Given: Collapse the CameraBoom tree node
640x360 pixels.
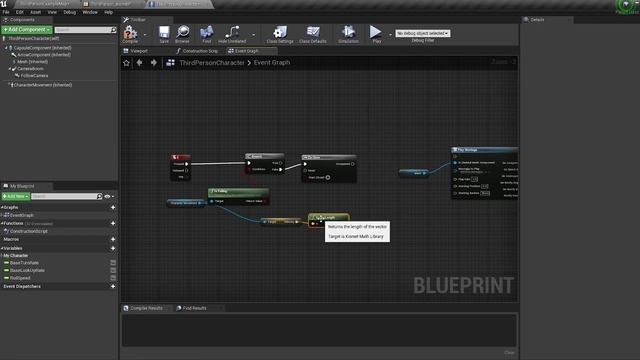Looking at the screenshot, I should [9, 69].
